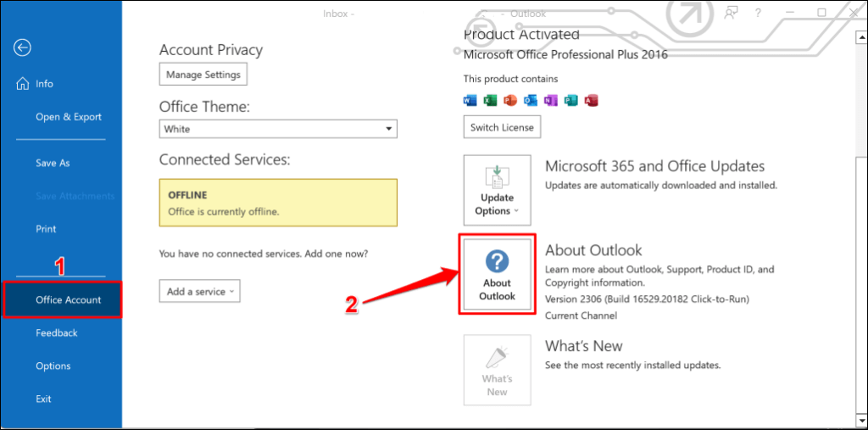868x430 pixels.
Task: Click the OFFLINE connected services notice
Action: (x=278, y=202)
